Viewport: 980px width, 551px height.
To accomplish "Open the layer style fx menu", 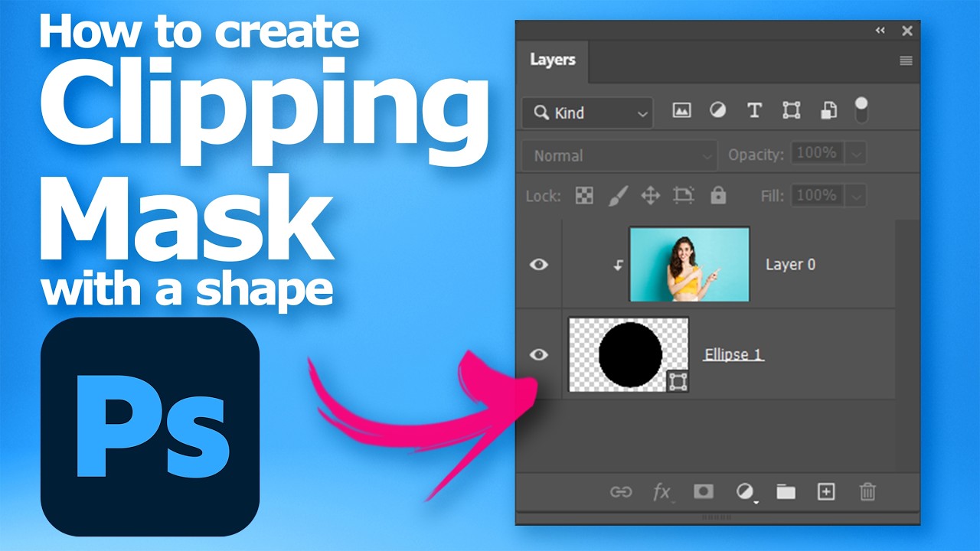I will tap(662, 492).
